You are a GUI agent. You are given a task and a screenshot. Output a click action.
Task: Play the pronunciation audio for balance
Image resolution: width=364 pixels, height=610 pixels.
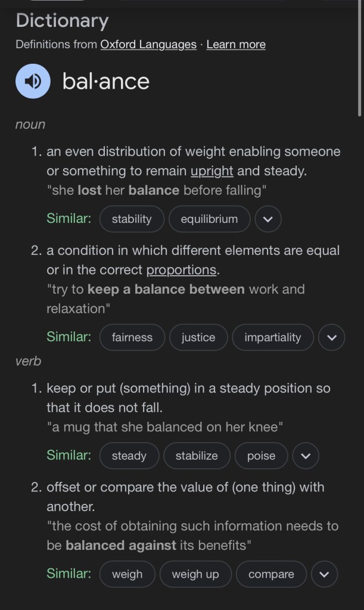pos(33,81)
